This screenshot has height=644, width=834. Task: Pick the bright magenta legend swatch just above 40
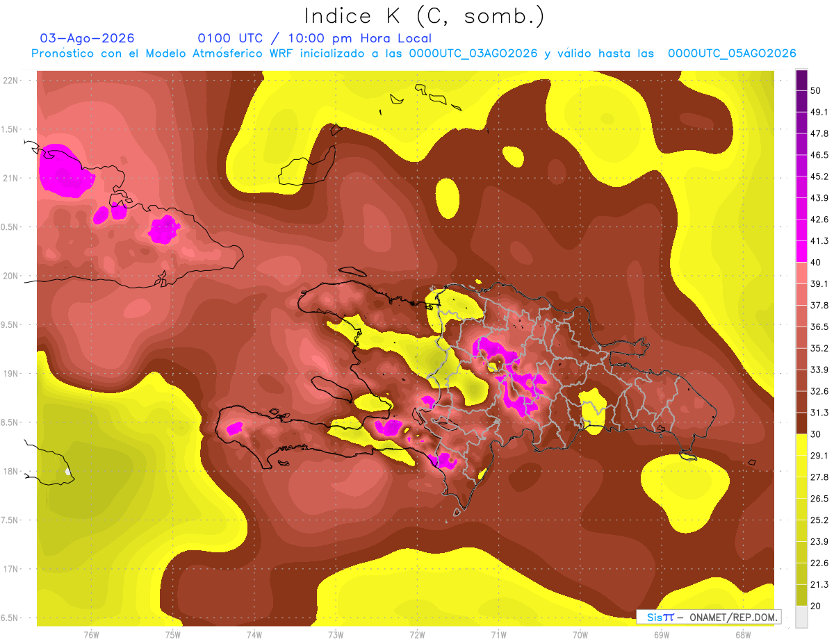tap(801, 250)
